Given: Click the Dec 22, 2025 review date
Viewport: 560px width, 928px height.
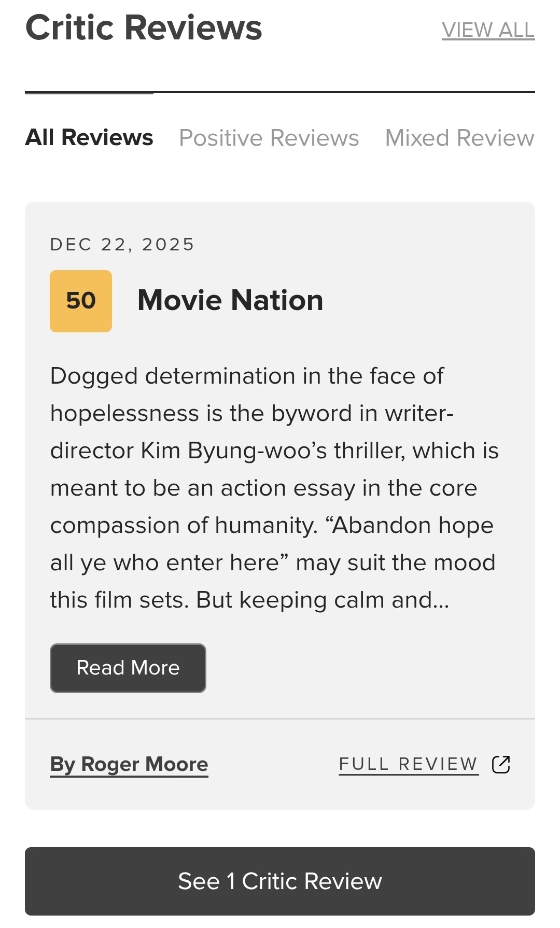Looking at the screenshot, I should coord(122,244).
